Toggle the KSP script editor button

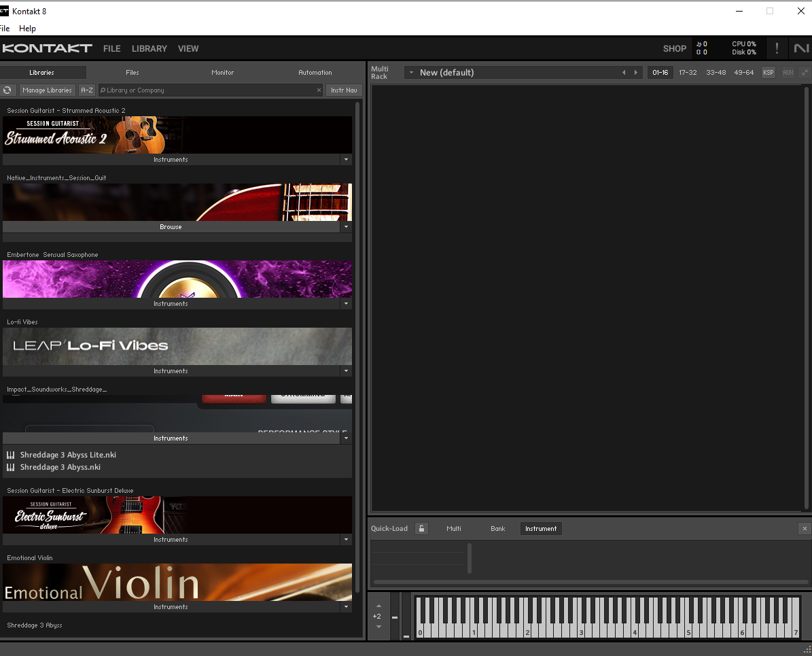tap(768, 73)
